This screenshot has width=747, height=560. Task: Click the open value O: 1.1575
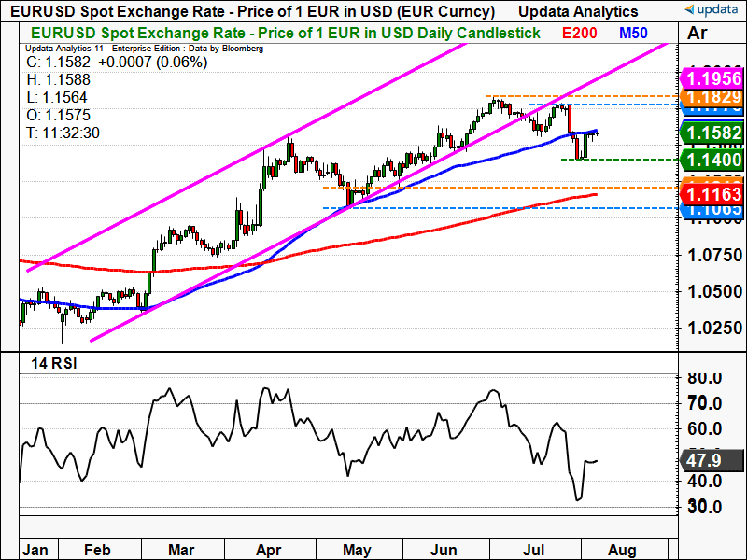tap(58, 115)
